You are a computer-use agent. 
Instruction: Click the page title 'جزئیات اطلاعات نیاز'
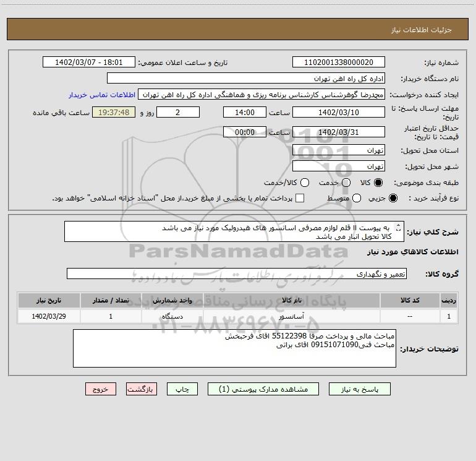(422, 30)
